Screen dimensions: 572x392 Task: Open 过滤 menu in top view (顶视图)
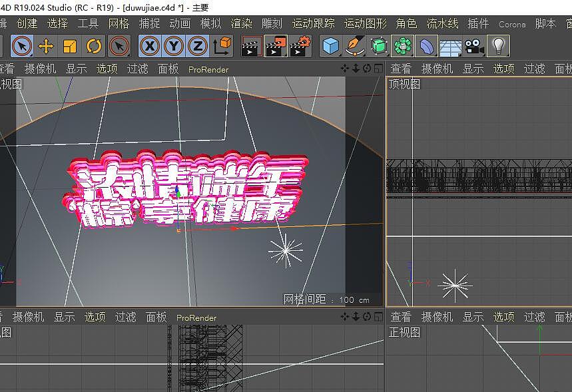pyautogui.click(x=535, y=69)
